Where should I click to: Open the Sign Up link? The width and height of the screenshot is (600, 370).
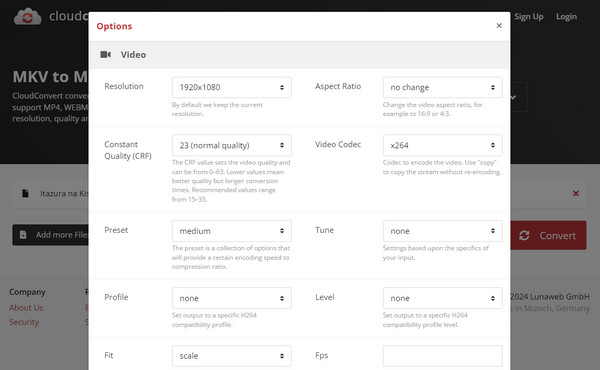(529, 16)
